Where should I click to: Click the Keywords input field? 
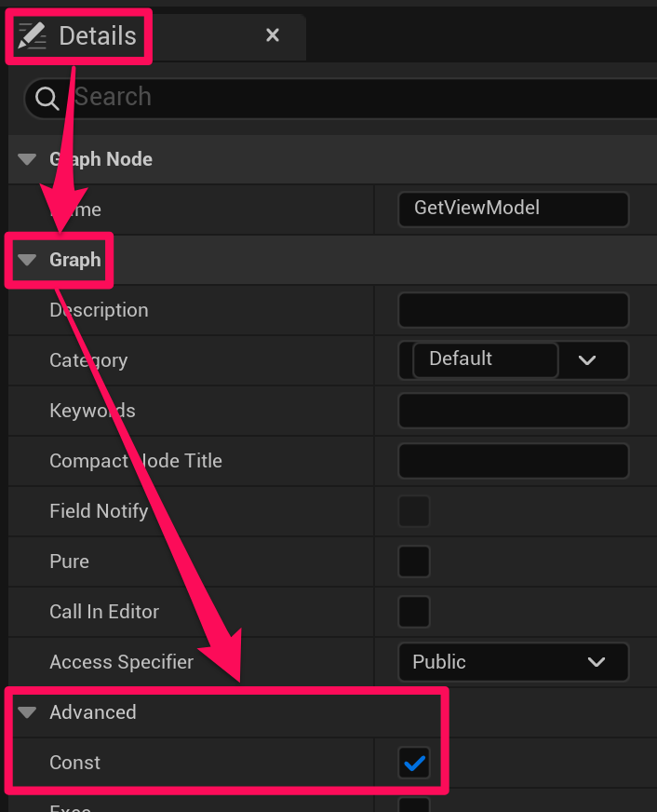pos(513,411)
